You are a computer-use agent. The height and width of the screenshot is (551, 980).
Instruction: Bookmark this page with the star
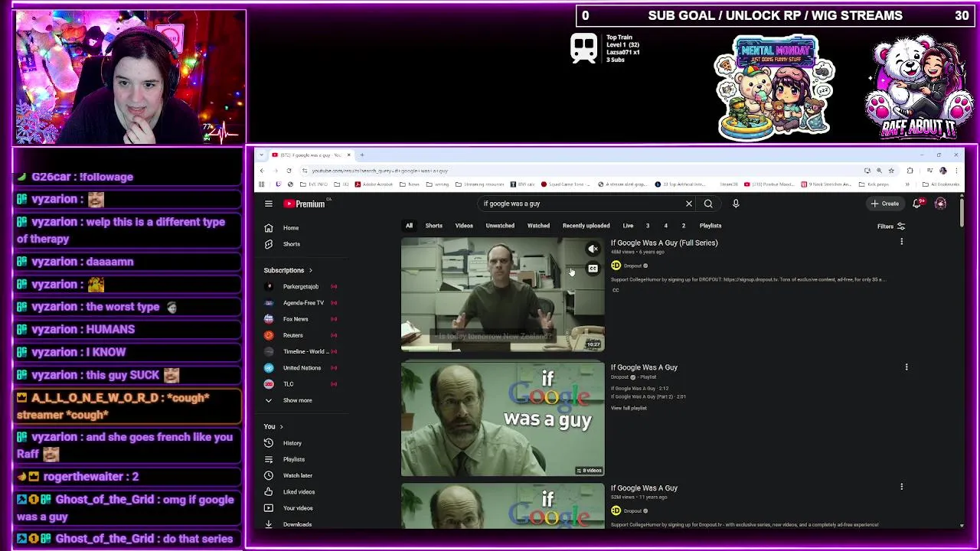[891, 171]
